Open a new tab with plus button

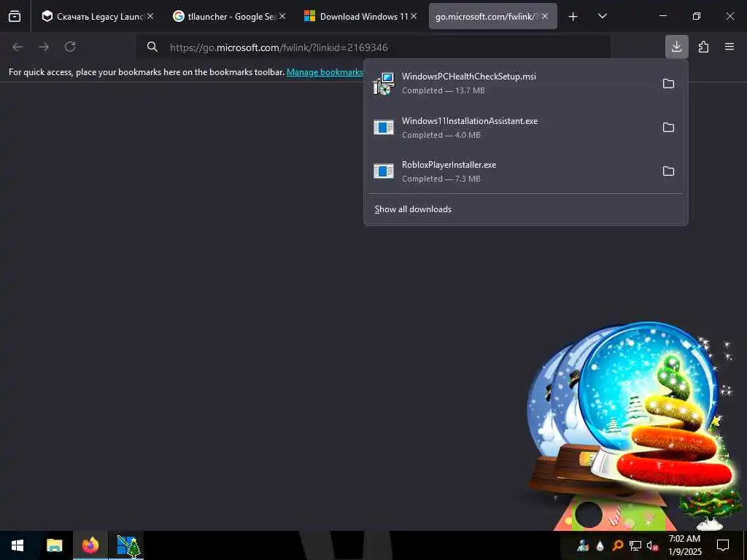573,17
